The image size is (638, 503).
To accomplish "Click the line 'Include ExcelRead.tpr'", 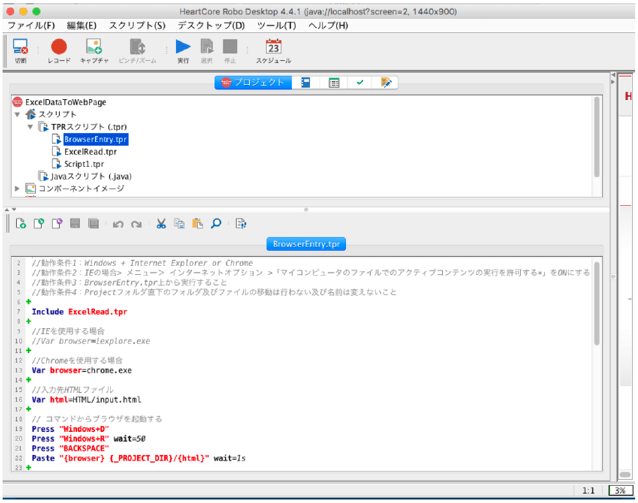I will click(79, 312).
